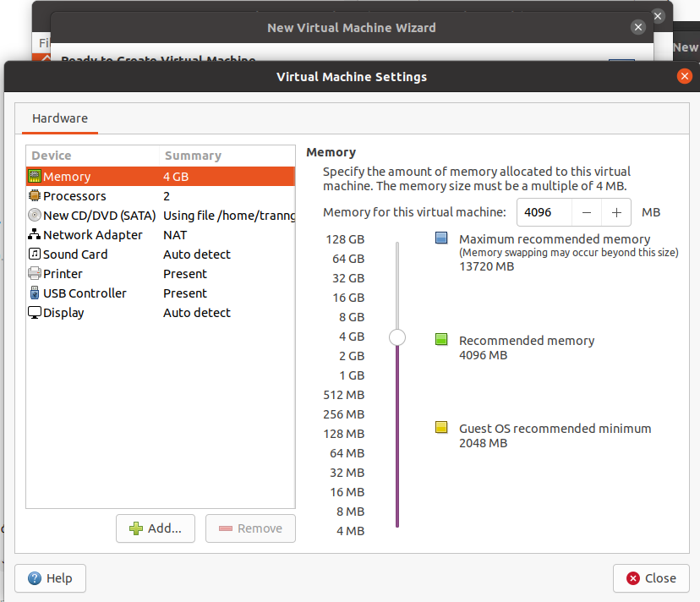Click the Processors CPU icon

[35, 195]
